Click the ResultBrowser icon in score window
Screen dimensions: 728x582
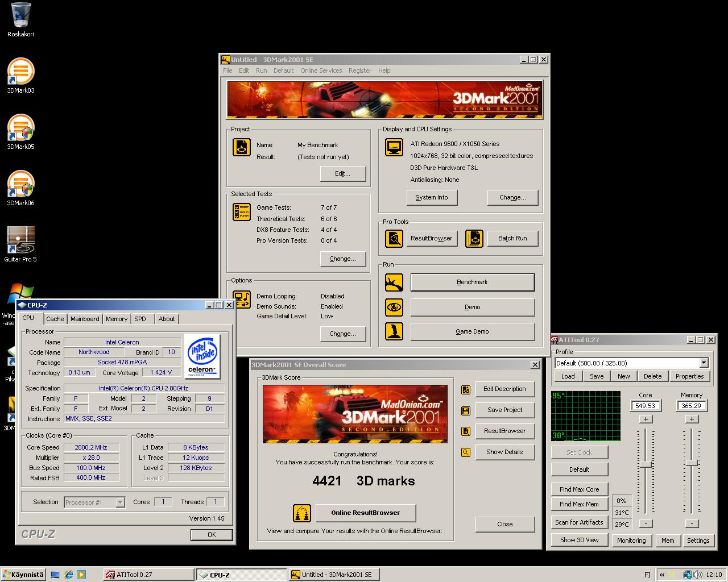[466, 431]
